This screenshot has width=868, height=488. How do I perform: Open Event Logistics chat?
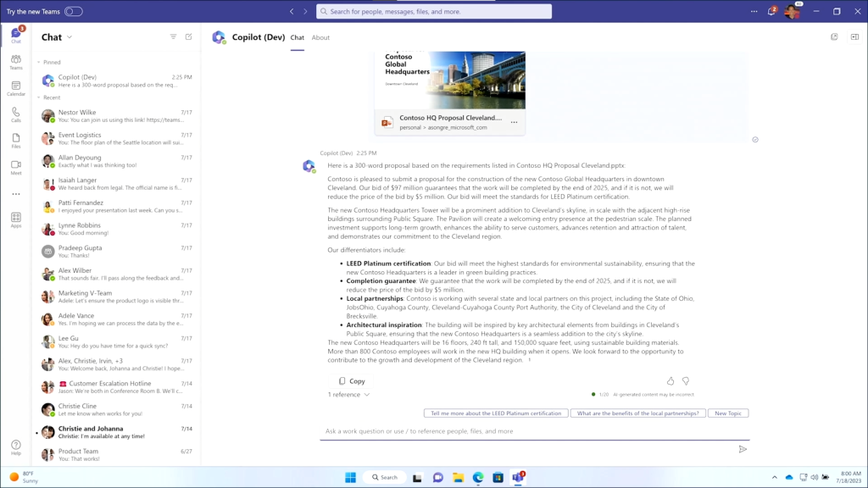[117, 138]
